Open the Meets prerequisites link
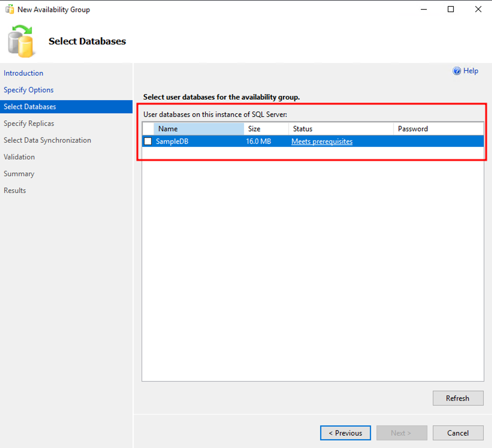The image size is (492, 448). click(x=322, y=141)
